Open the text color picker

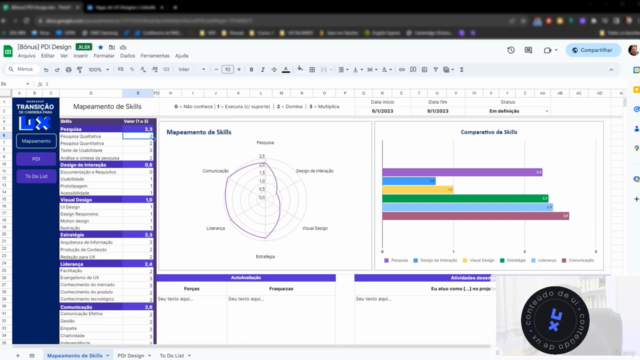tap(286, 70)
